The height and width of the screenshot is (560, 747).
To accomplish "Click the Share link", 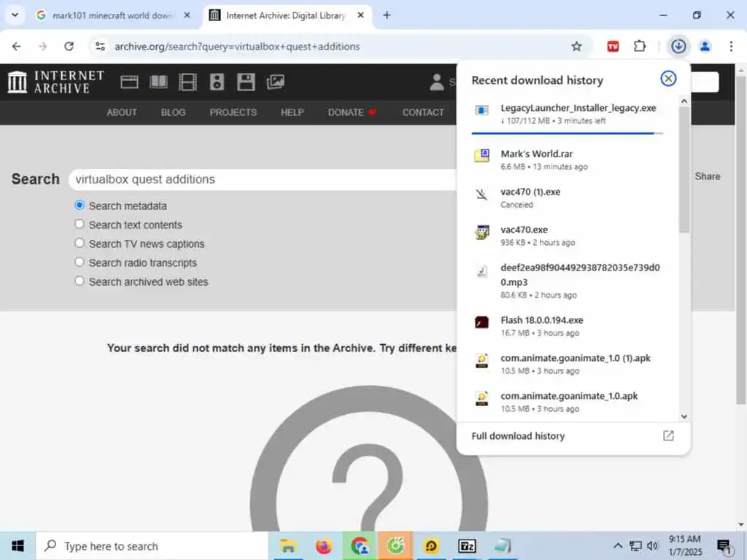I will [x=708, y=176].
